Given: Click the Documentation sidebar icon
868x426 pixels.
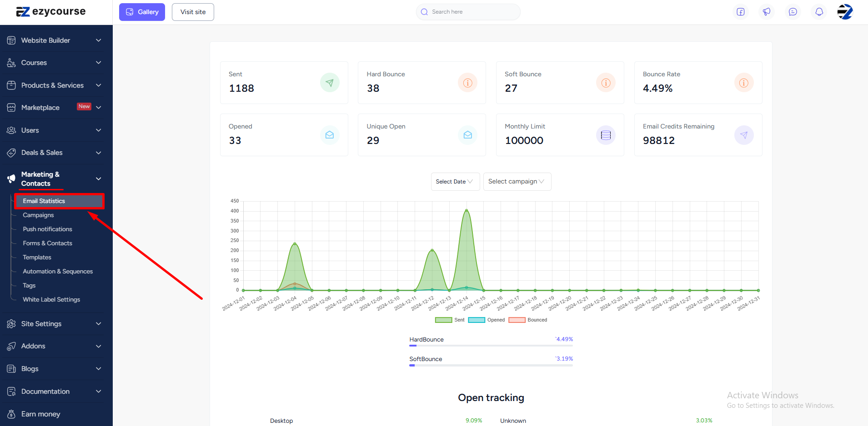Looking at the screenshot, I should click(x=11, y=391).
